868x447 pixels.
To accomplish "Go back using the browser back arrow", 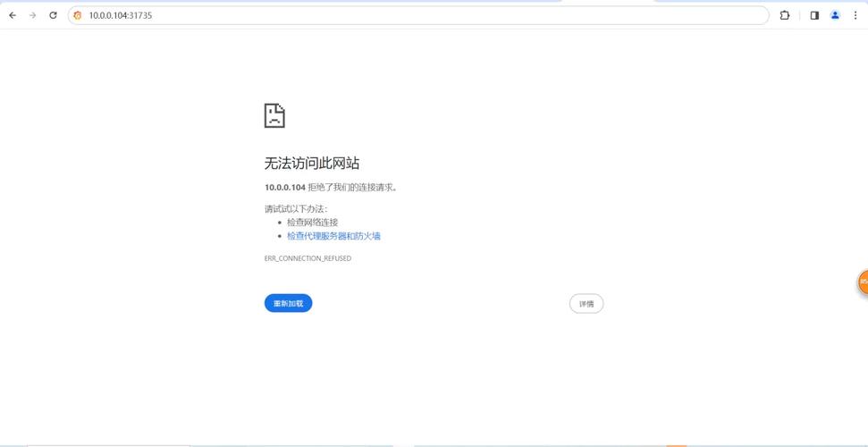I will 13,15.
